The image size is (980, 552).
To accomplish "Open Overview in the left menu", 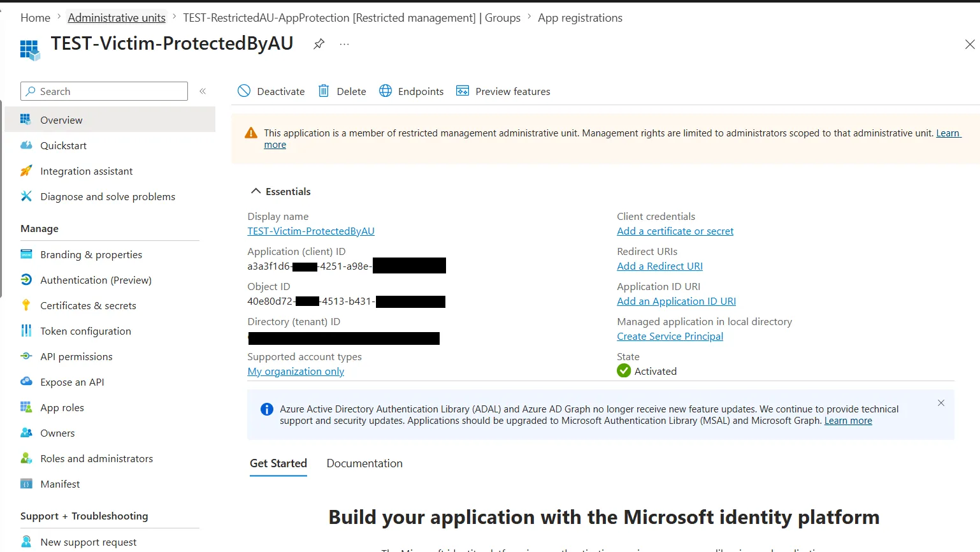I will coord(110,119).
